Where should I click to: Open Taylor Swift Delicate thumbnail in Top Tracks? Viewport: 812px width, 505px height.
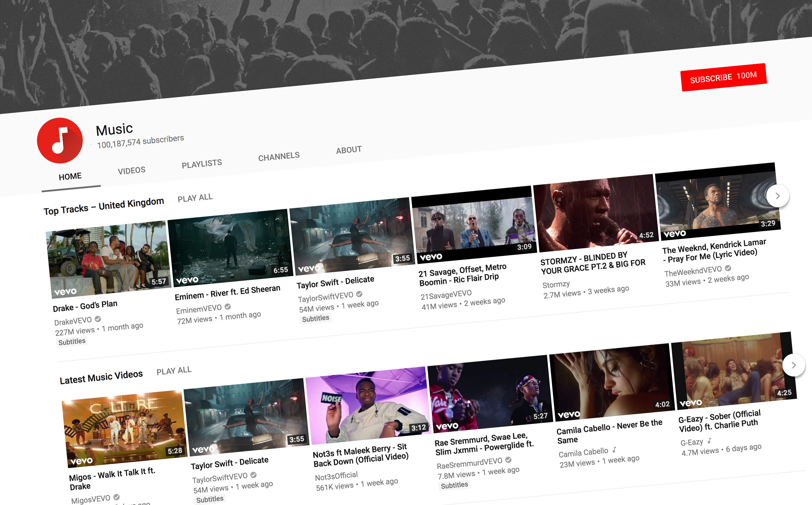(x=352, y=236)
